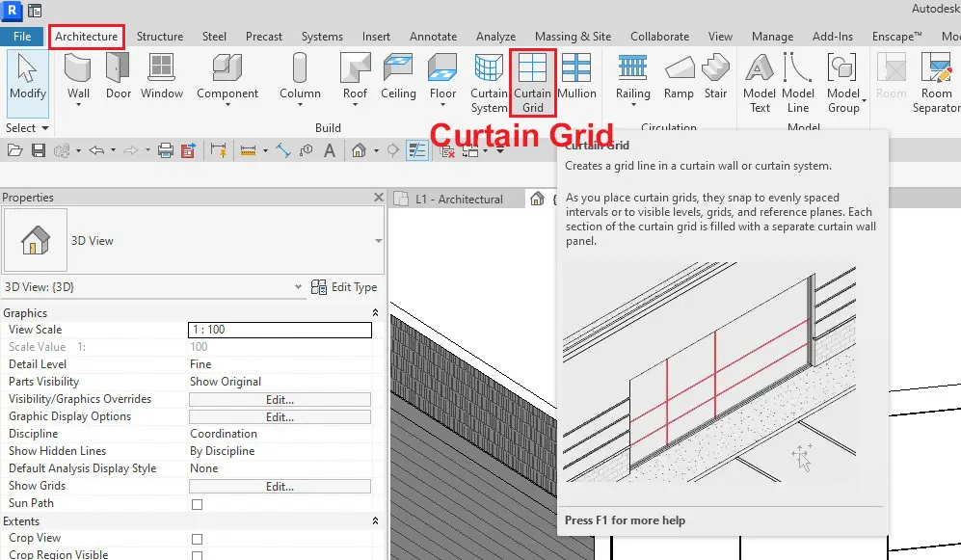Collapse the Graphics properties section
The image size is (961, 560).
pos(375,313)
